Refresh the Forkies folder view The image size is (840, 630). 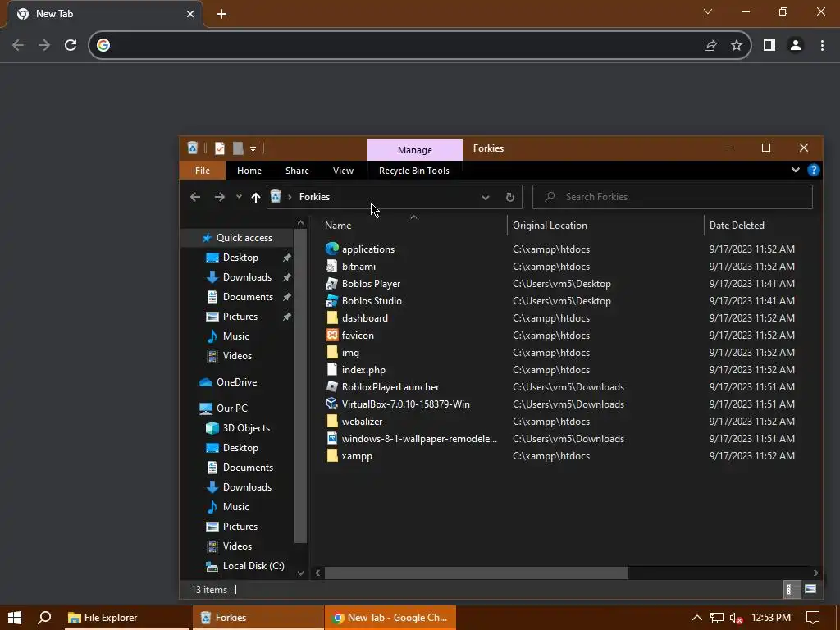(x=510, y=197)
